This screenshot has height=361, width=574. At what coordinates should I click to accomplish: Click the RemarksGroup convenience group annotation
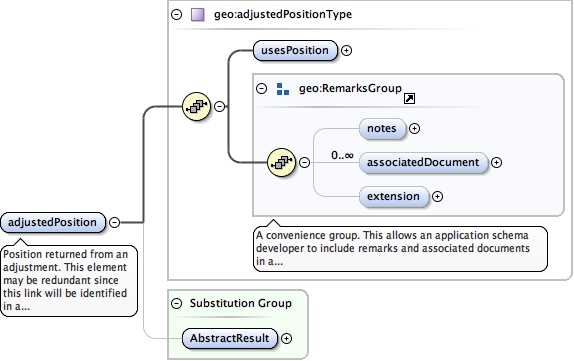click(x=400, y=249)
